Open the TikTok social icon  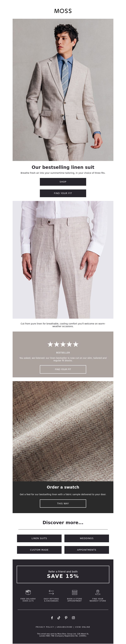click(59, 618)
